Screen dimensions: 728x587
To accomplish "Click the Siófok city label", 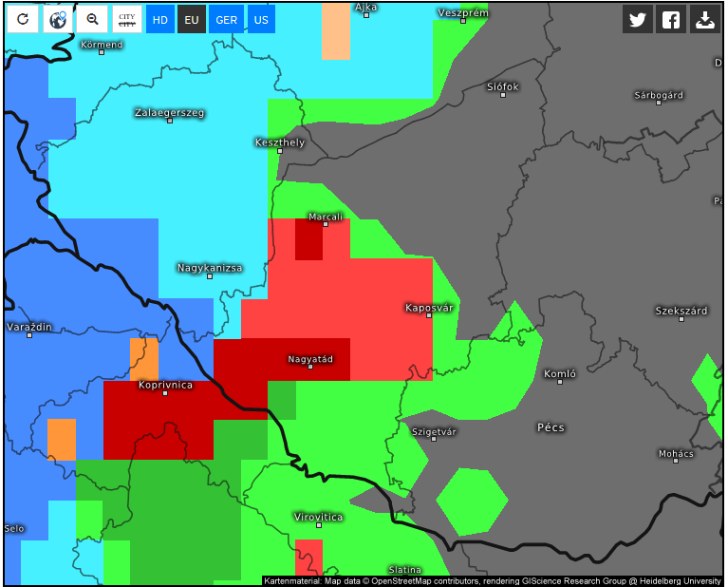I will tap(503, 87).
